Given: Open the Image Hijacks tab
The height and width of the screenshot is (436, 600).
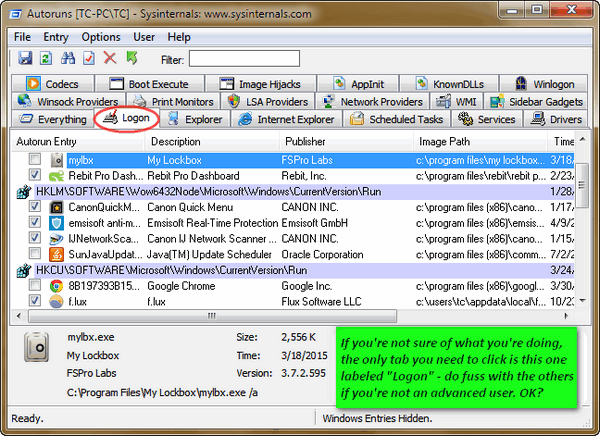Looking at the screenshot, I should pyautogui.click(x=261, y=83).
